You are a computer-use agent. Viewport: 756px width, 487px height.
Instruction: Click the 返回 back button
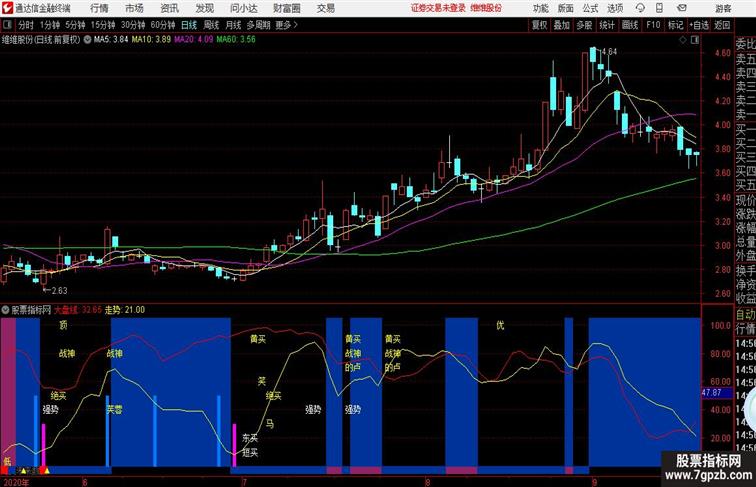pos(722,25)
